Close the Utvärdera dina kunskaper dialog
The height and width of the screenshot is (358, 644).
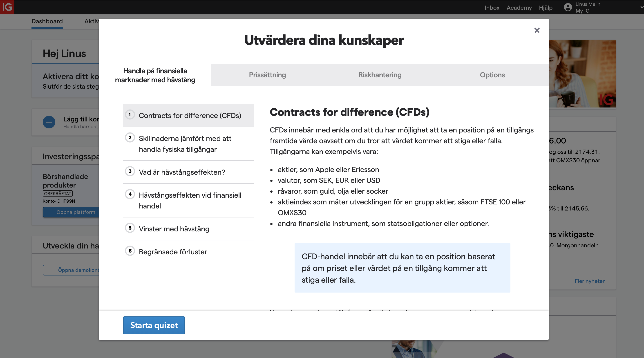point(537,30)
